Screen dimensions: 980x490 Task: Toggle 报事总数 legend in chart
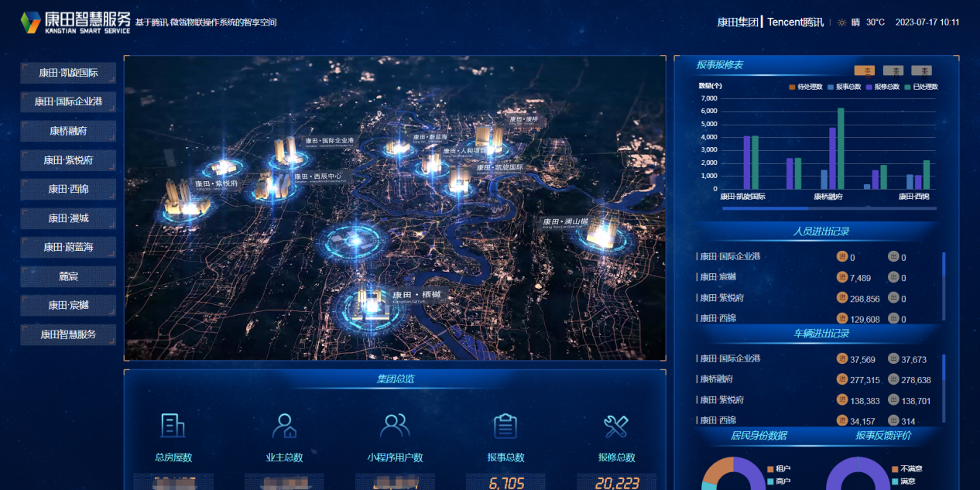click(844, 87)
